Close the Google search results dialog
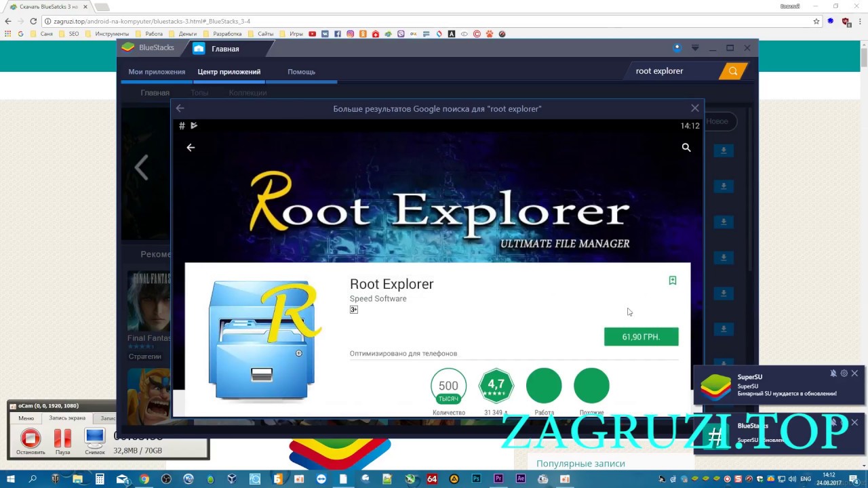Image resolution: width=868 pixels, height=488 pixels. point(695,108)
